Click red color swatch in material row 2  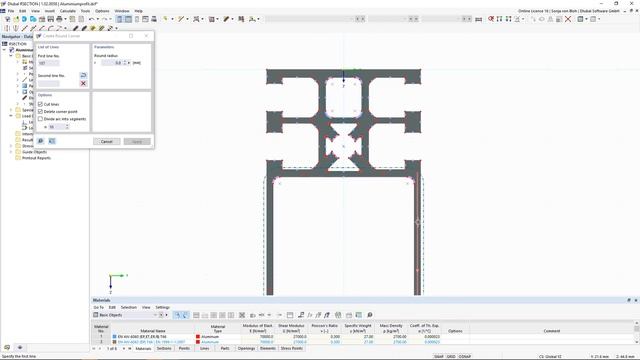point(198,342)
